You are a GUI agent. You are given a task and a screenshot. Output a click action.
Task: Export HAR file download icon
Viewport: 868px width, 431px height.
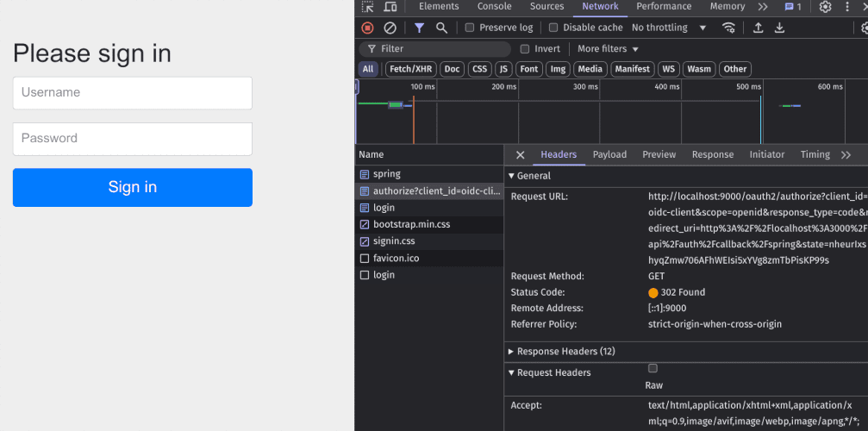(x=779, y=28)
